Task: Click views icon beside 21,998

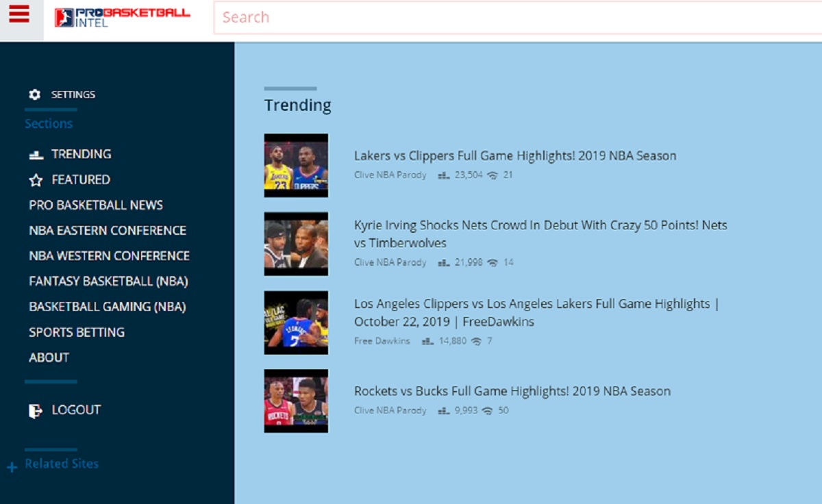Action: [444, 263]
